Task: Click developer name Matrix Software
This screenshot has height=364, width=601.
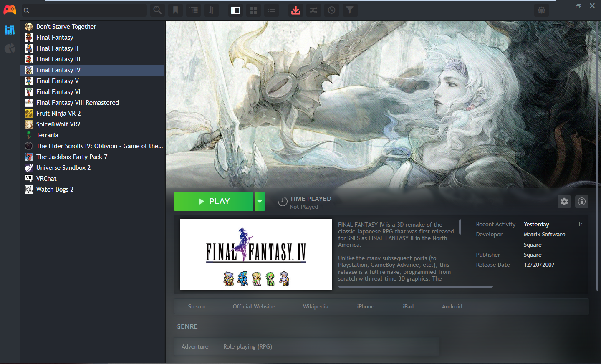Action: [544, 235]
